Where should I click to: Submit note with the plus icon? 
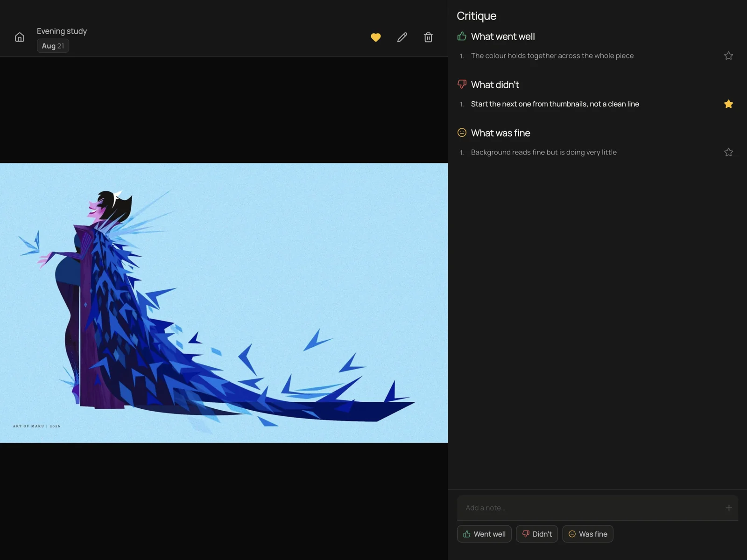tap(729, 508)
